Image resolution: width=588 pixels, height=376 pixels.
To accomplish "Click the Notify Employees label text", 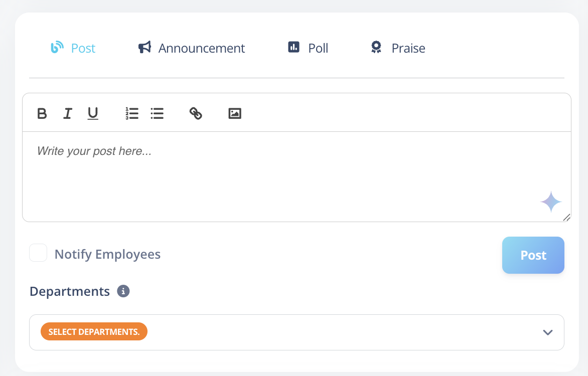I will [108, 254].
